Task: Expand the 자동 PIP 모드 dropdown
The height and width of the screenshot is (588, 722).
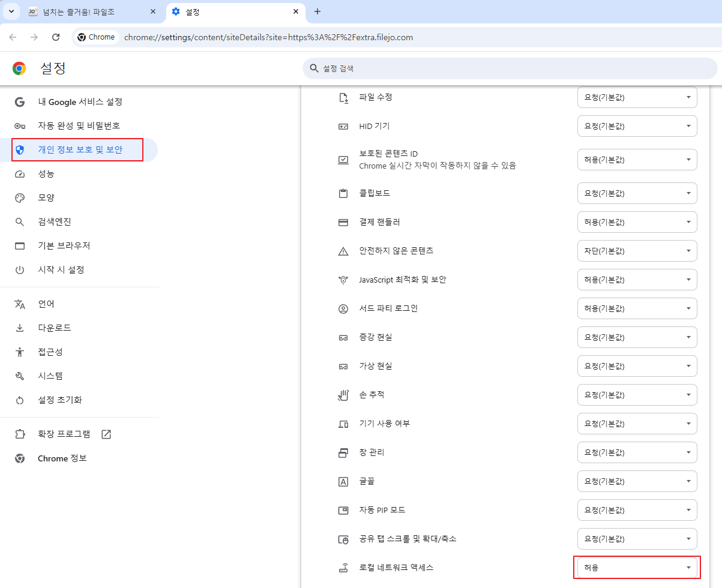Action: (636, 510)
